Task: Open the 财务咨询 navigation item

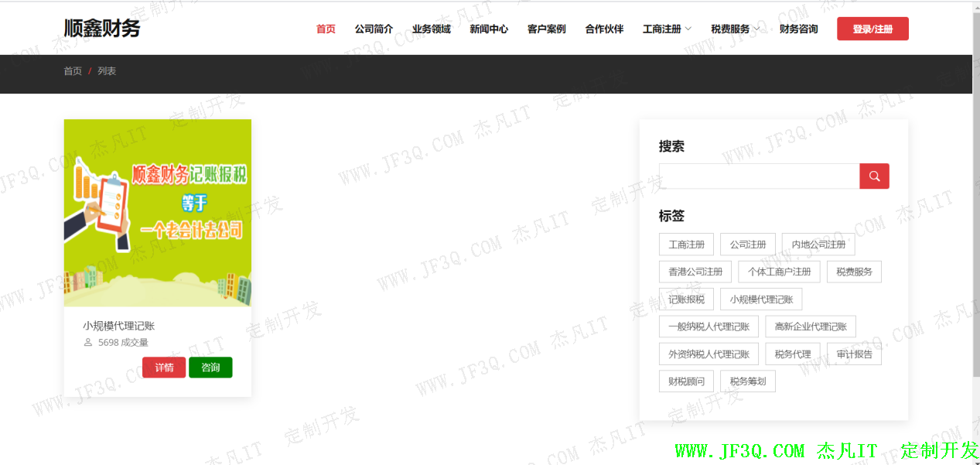Action: point(798,29)
